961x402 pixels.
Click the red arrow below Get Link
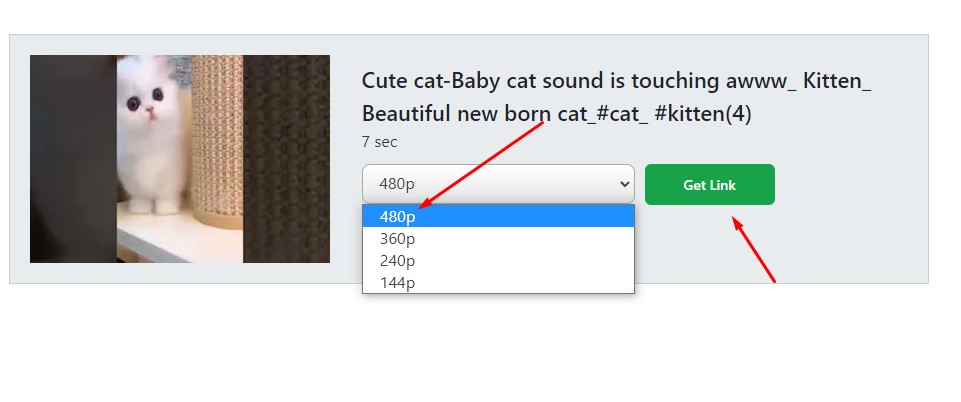click(755, 250)
